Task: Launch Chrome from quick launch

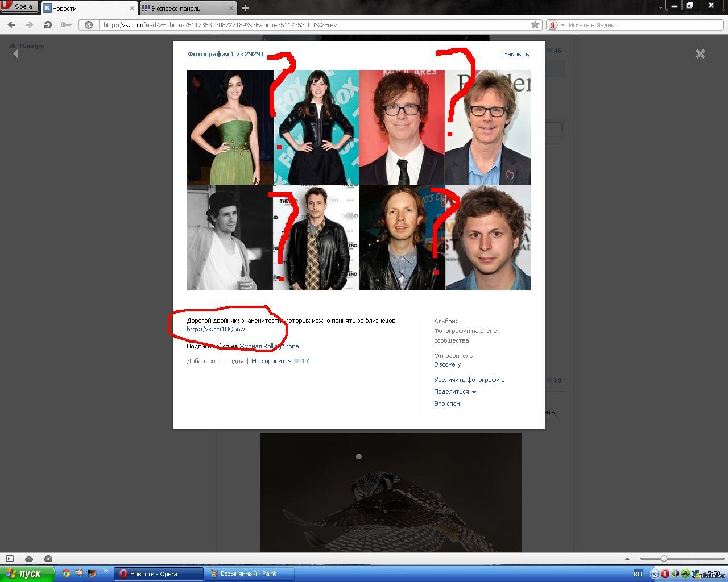Action: point(66,573)
